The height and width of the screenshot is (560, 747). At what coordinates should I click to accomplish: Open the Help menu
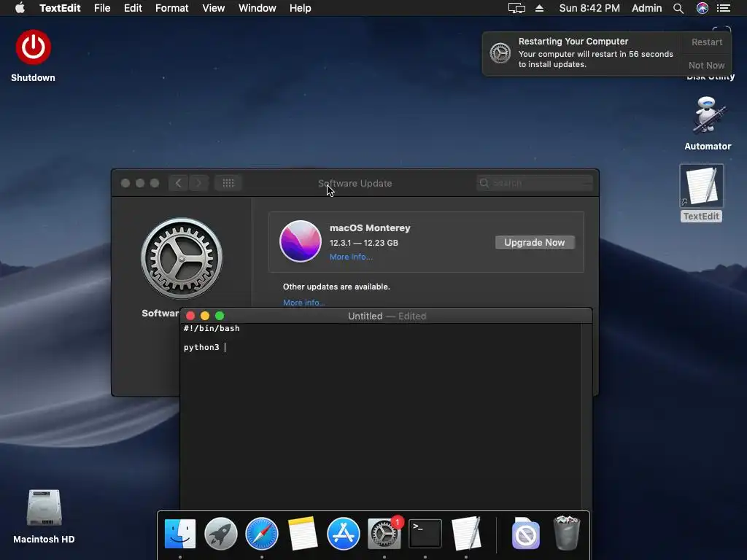(x=300, y=8)
